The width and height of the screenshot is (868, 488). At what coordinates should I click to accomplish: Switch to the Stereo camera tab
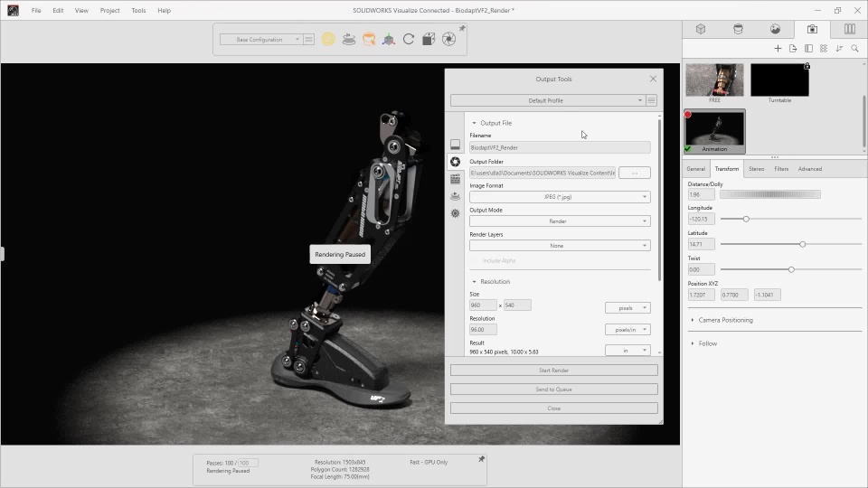pyautogui.click(x=756, y=169)
